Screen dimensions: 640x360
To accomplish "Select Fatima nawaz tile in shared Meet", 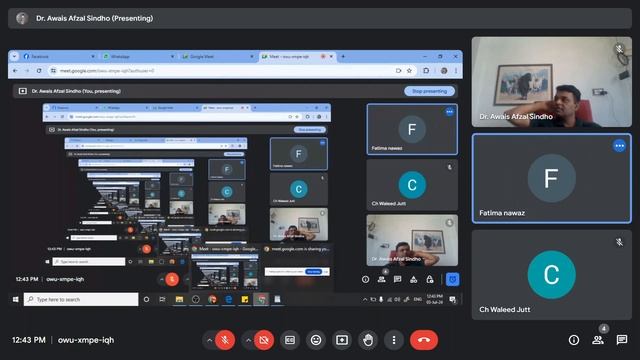I will (412, 129).
